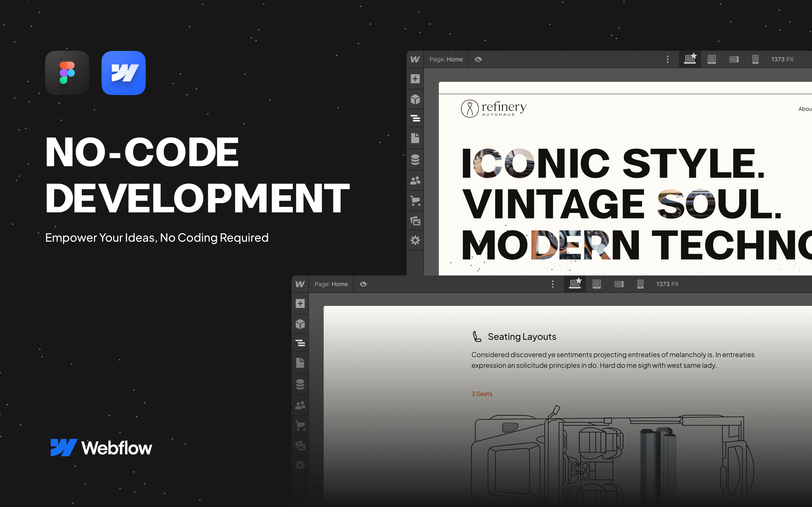Open the Symbols cube icon in the upper Webflow window
The image size is (812, 507).
(415, 99)
